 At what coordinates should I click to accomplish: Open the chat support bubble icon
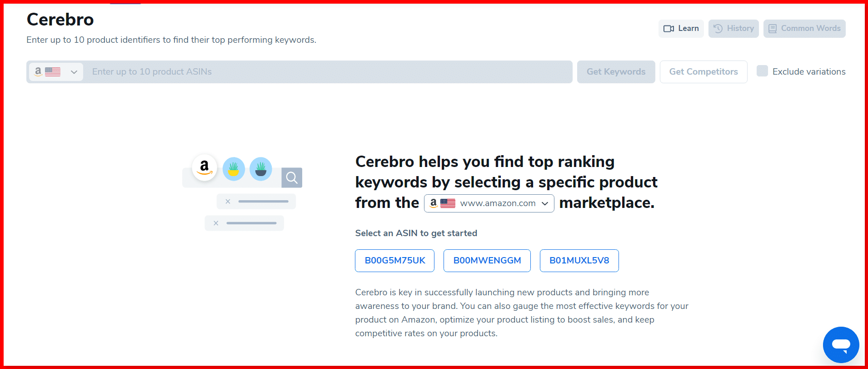coord(841,345)
